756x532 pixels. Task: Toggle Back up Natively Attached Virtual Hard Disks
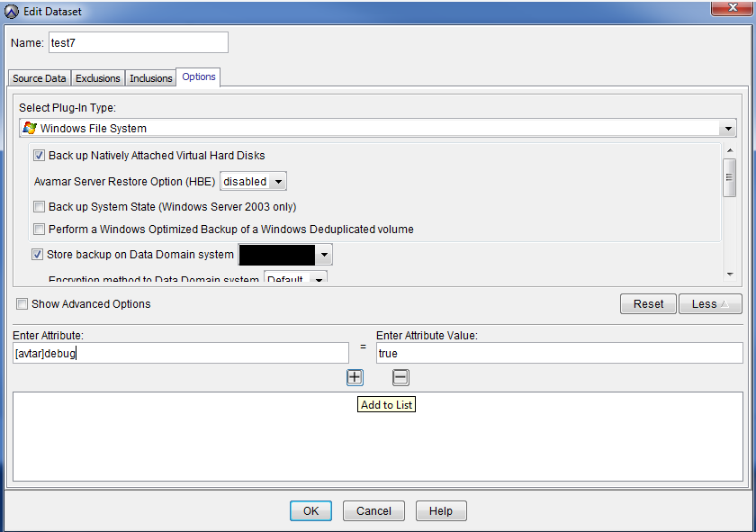[x=39, y=156]
